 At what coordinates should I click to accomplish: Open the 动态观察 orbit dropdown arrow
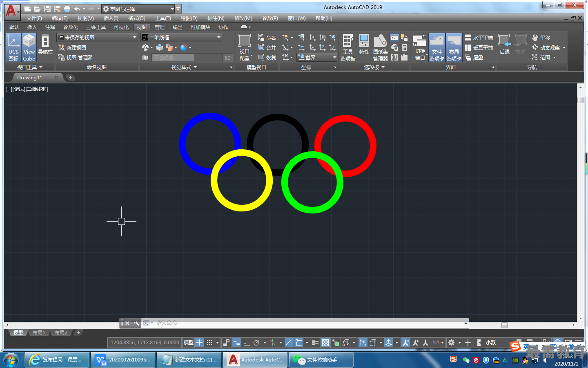(564, 48)
